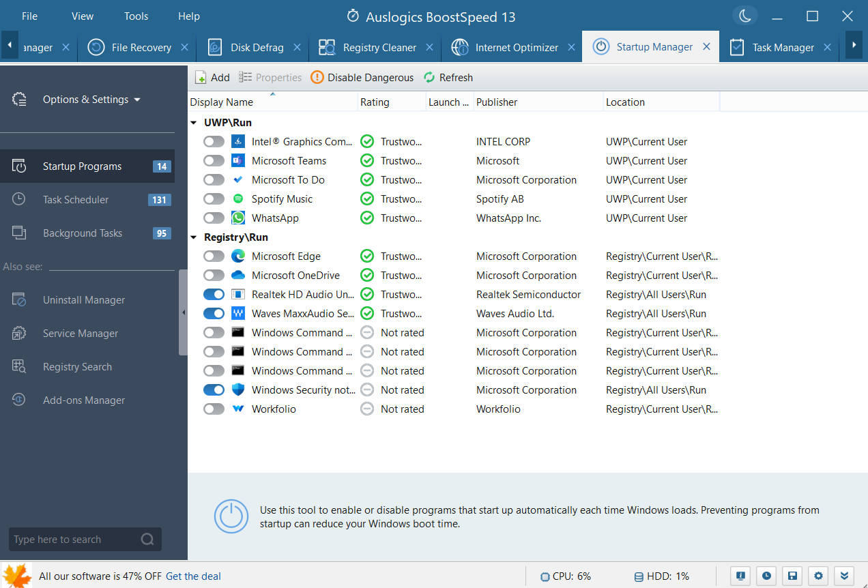Click the status bar information icon

pos(740,576)
